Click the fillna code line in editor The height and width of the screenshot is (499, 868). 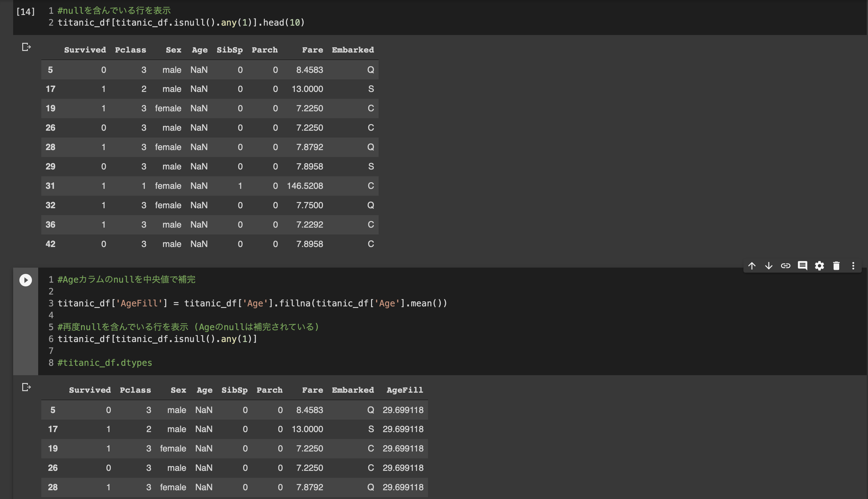(252, 303)
